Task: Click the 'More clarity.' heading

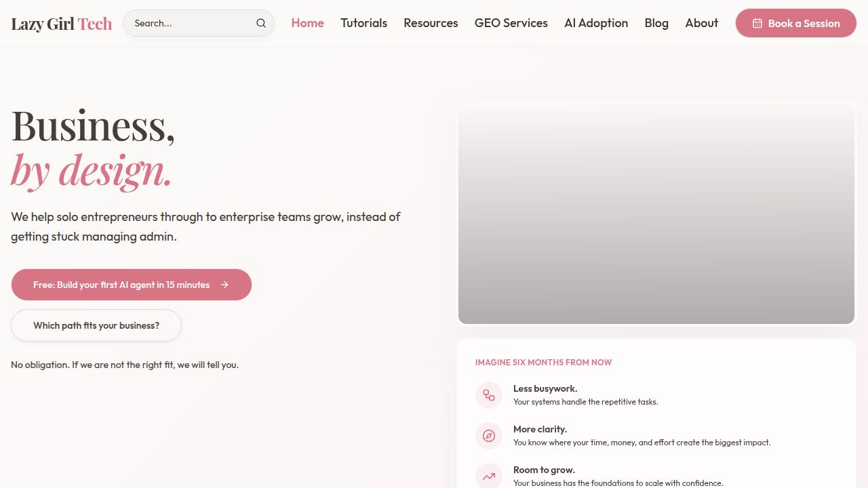Action: [540, 429]
